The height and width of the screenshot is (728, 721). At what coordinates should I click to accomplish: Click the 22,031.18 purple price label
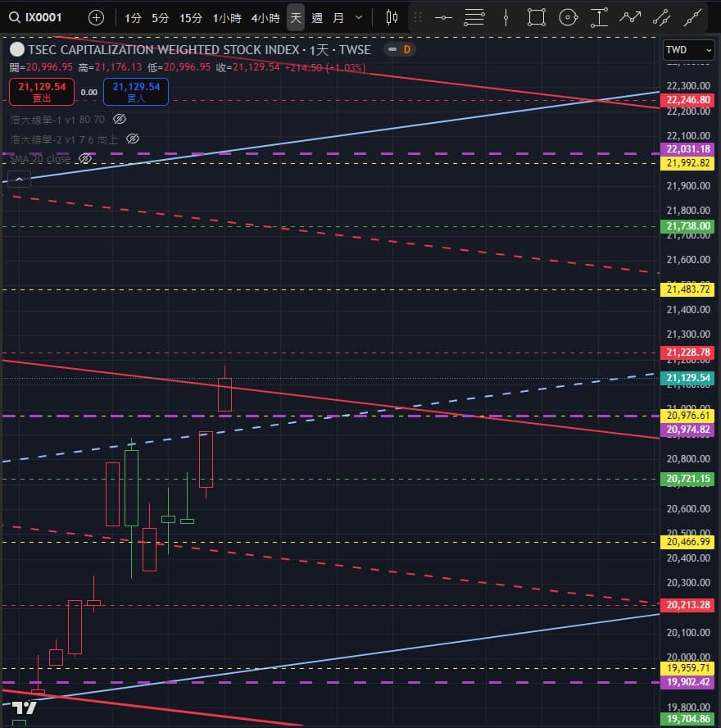(687, 149)
